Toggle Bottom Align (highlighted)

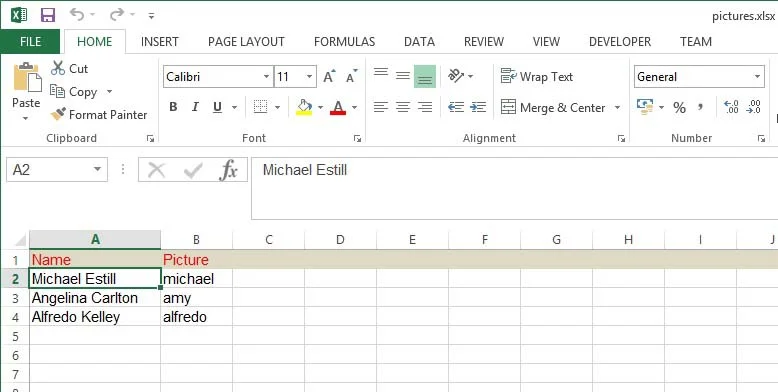pos(425,76)
